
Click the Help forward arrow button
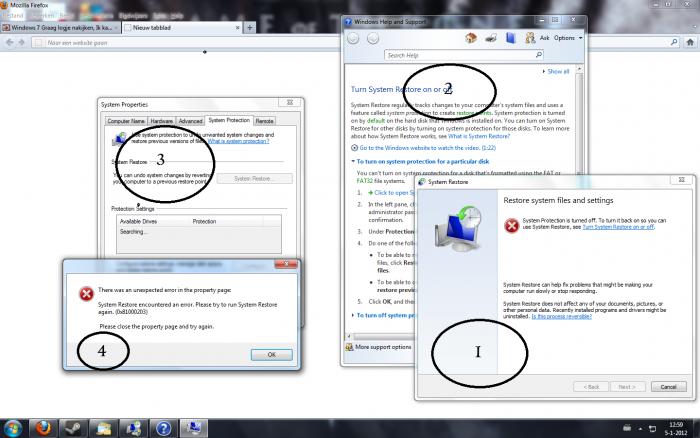click(x=373, y=38)
